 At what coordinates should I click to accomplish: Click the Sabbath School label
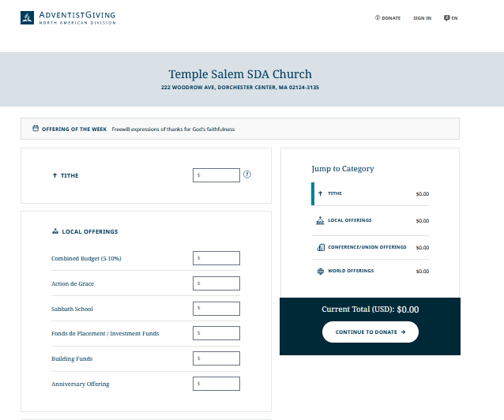pyautogui.click(x=72, y=309)
